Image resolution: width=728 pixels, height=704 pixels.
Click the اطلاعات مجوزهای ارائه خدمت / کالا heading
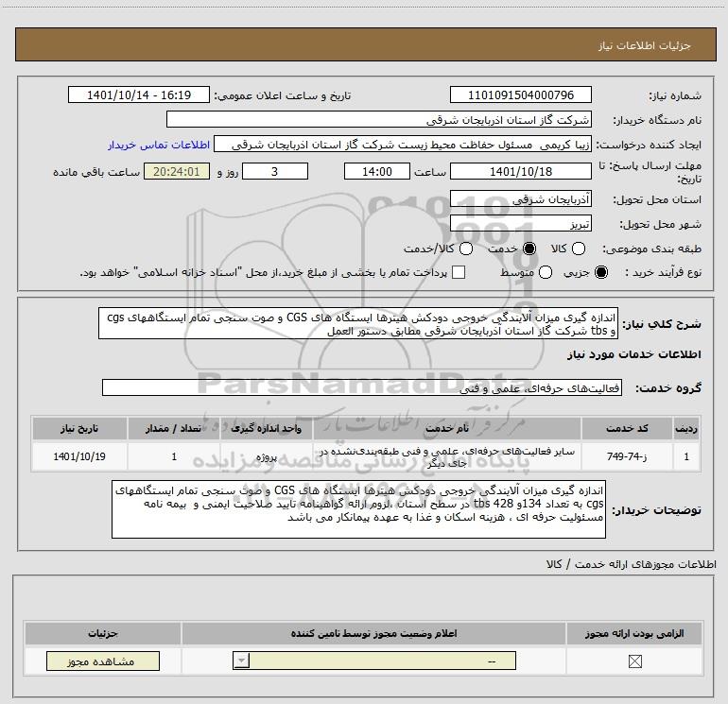pyautogui.click(x=631, y=564)
